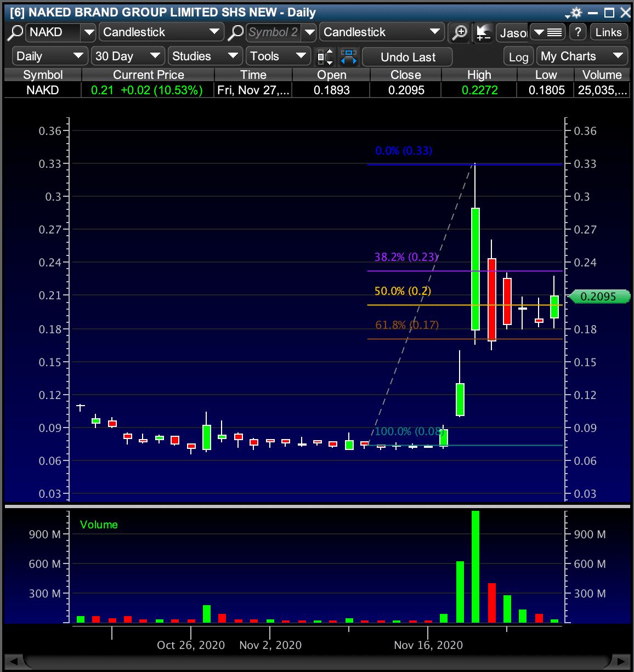
Task: Click the Close column header
Action: coord(406,75)
